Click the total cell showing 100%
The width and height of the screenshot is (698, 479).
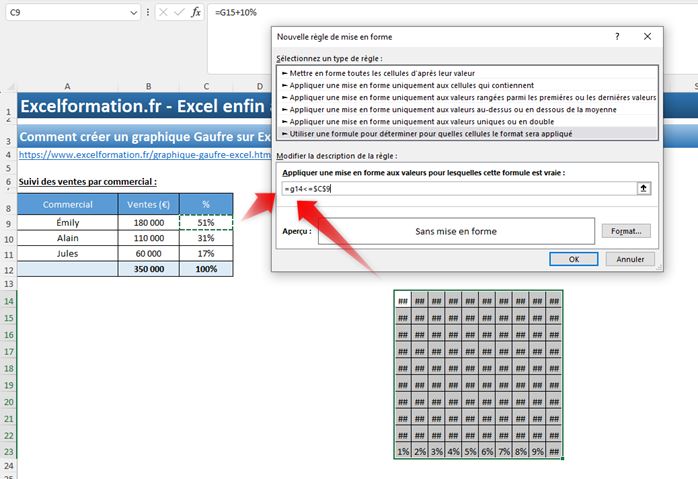pos(206,269)
